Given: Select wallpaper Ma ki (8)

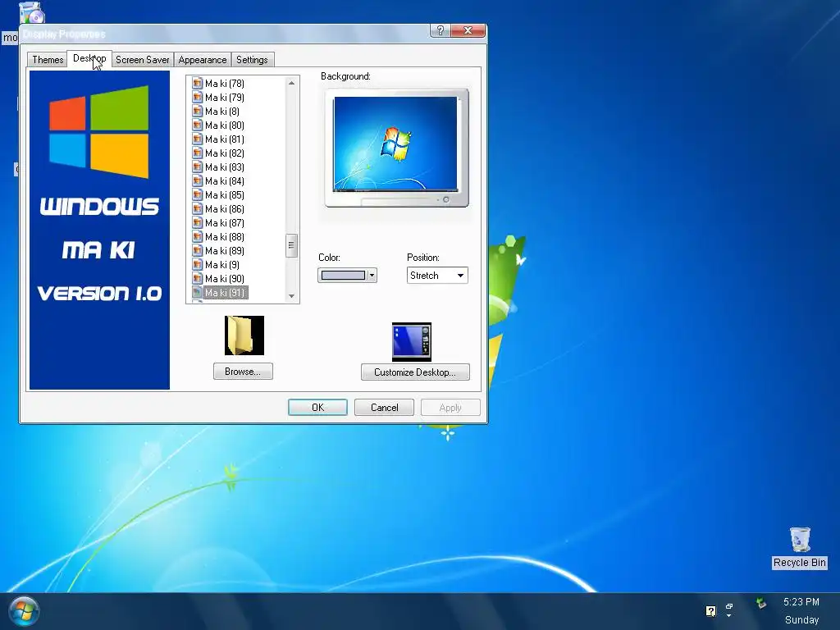Looking at the screenshot, I should click(x=222, y=112).
